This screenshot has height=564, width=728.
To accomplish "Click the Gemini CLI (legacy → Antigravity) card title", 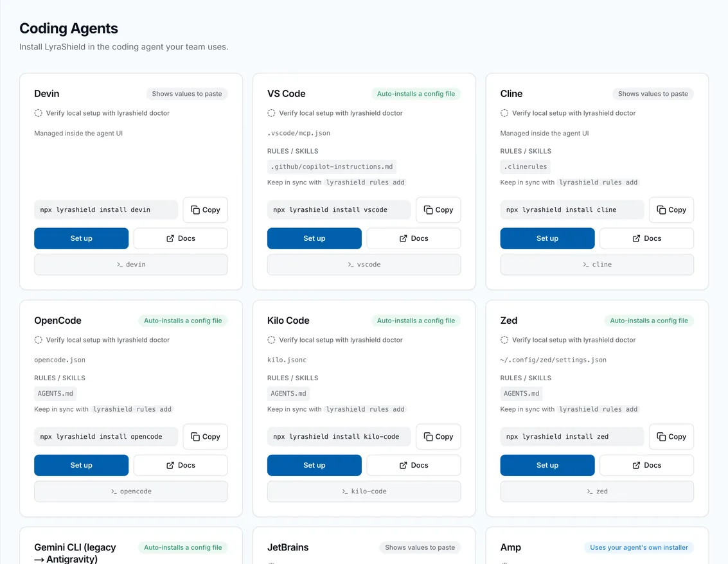I will coord(75,553).
